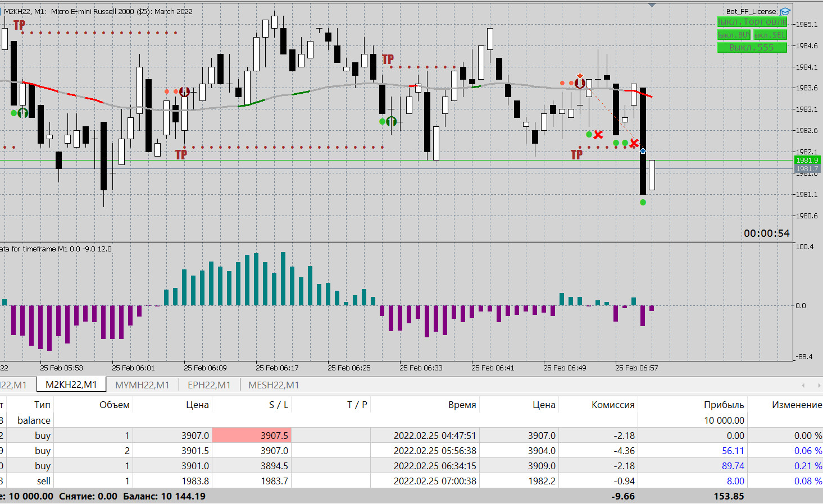Click the right tab scroll arrow
823x504 pixels.
point(819,385)
